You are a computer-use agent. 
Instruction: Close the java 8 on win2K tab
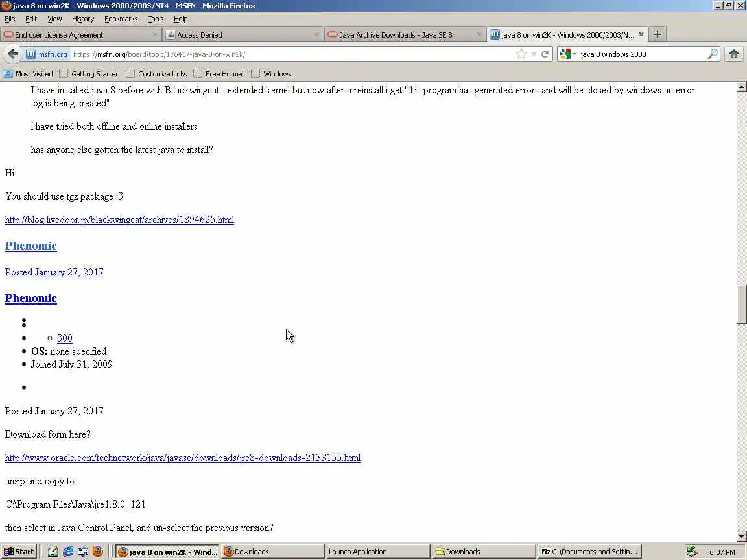coord(641,34)
